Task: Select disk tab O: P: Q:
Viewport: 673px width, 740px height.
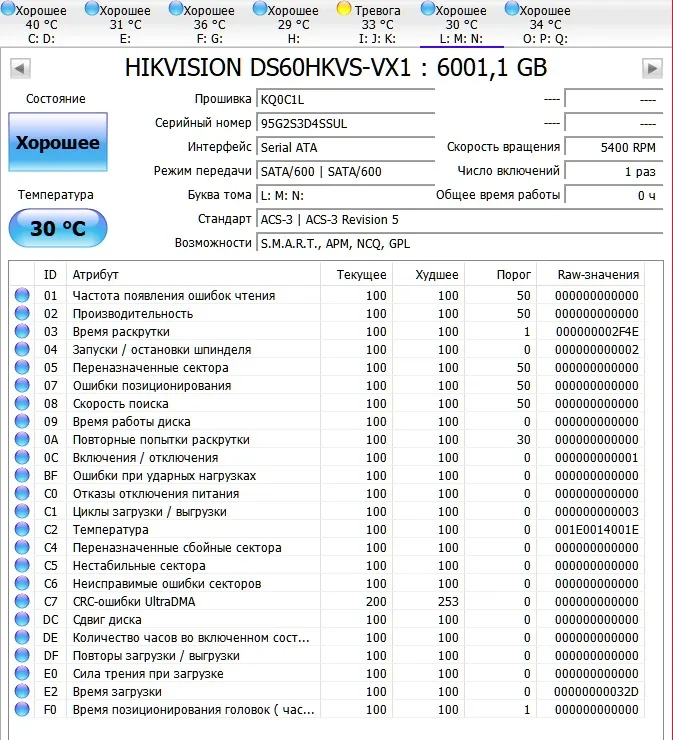Action: 546,24
